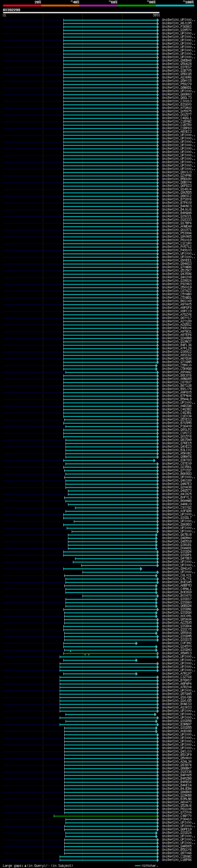Select hit UniRef100_Q4SJI0

tap(176, 751)
